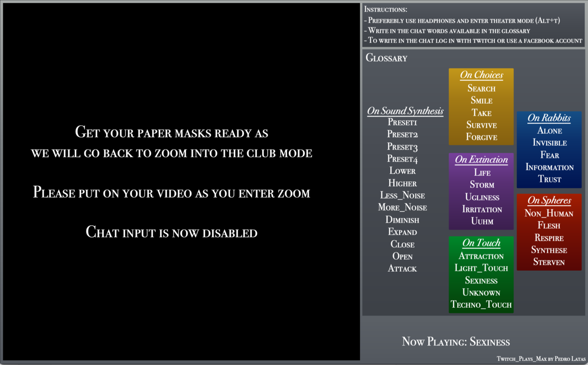Click the On Spheres category heading

549,201
